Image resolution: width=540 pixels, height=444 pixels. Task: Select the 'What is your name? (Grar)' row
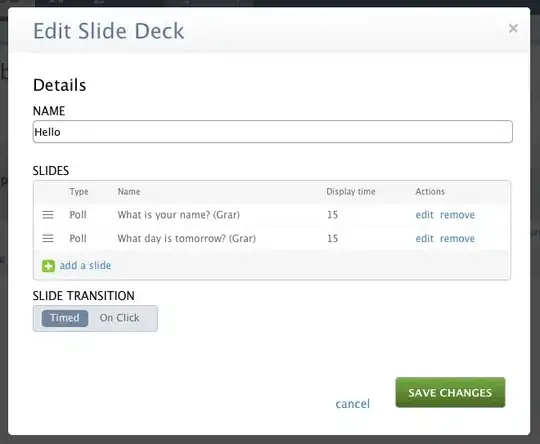(x=272, y=215)
